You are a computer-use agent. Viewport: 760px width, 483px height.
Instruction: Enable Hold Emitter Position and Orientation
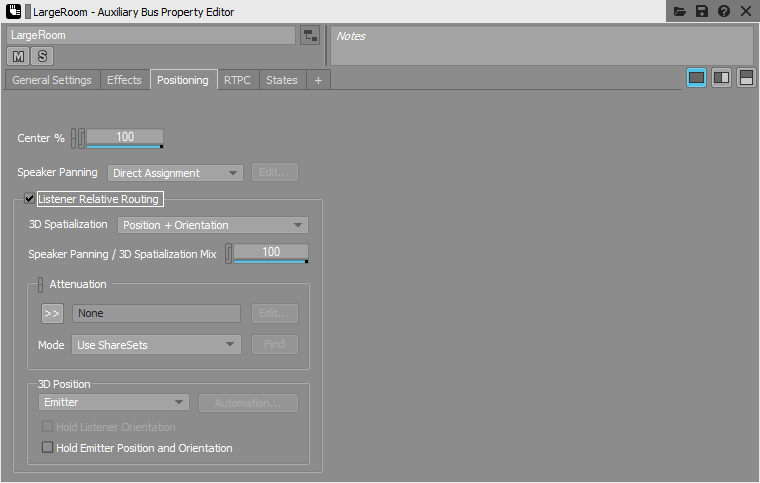[47, 448]
